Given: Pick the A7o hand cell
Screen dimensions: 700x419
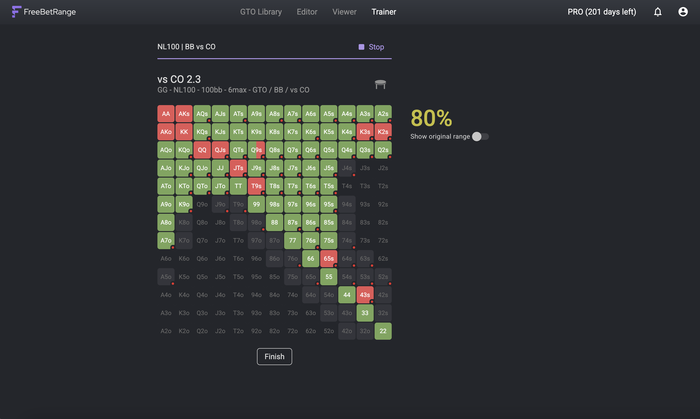Looking at the screenshot, I should coord(165,240).
